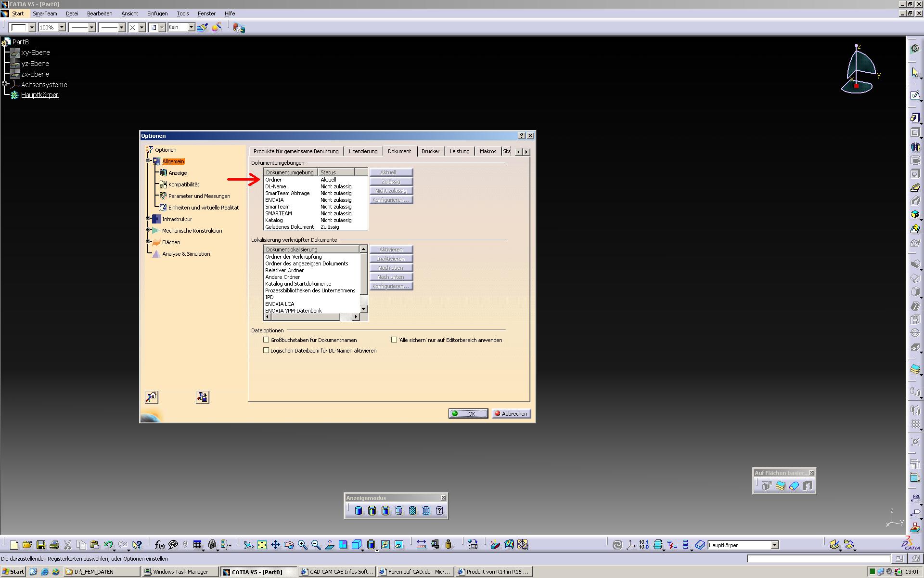Expand the Flächen node in options tree
Viewport: 924px width, 578px height.
148,242
